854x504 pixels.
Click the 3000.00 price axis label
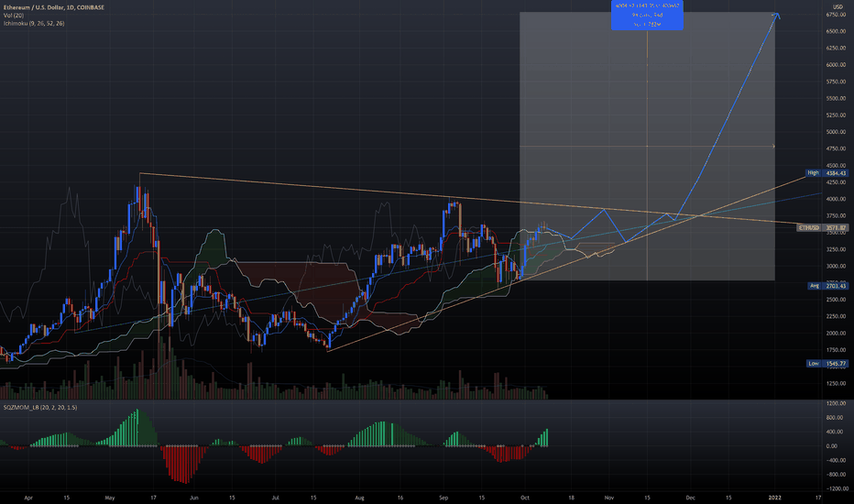coord(836,267)
